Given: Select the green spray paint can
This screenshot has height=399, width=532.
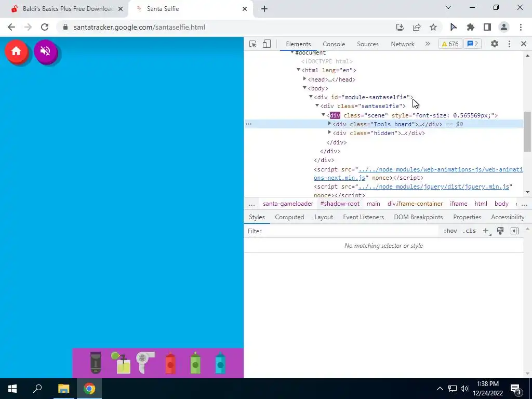Looking at the screenshot, I should [195, 363].
